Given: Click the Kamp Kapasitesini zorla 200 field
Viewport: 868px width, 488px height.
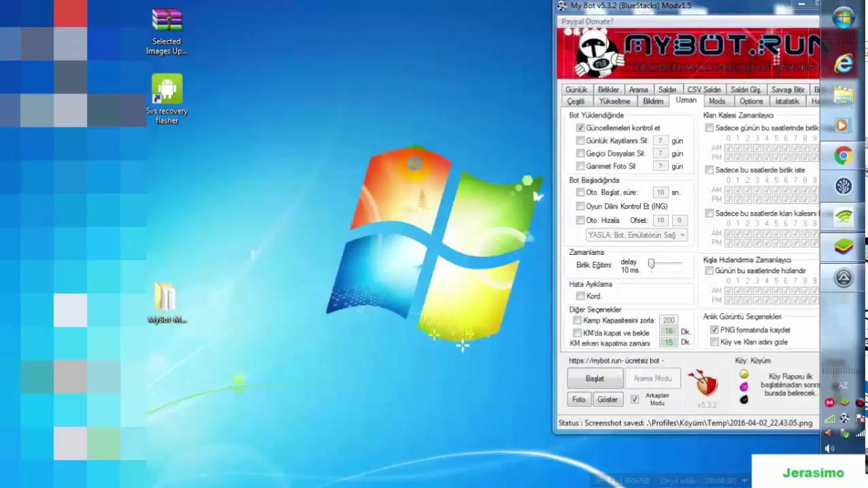Looking at the screenshot, I should coord(669,321).
